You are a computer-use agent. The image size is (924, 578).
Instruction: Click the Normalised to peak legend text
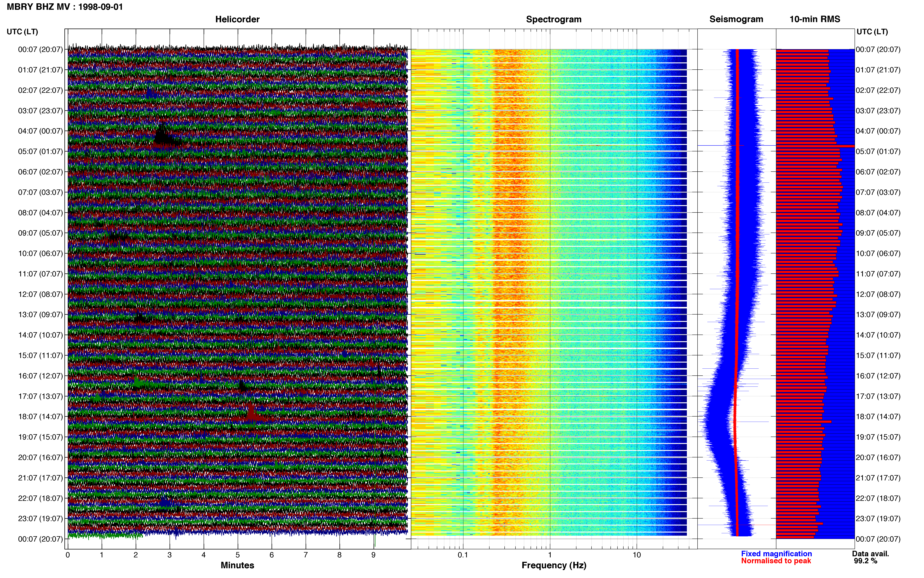(776, 561)
